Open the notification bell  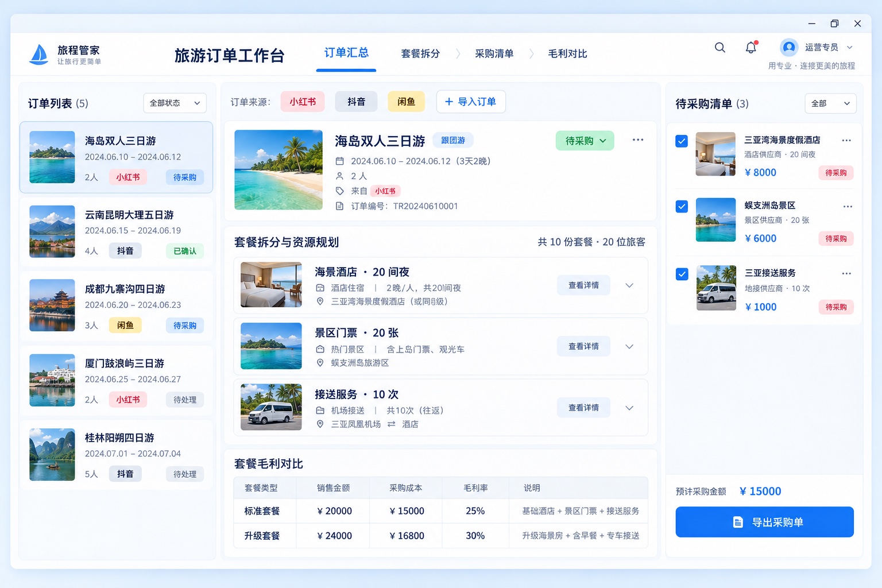[751, 48]
